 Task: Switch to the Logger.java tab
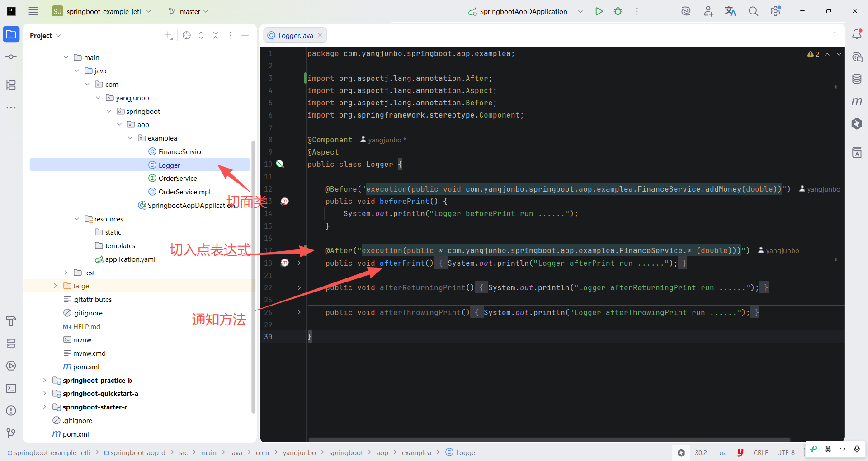coord(295,35)
